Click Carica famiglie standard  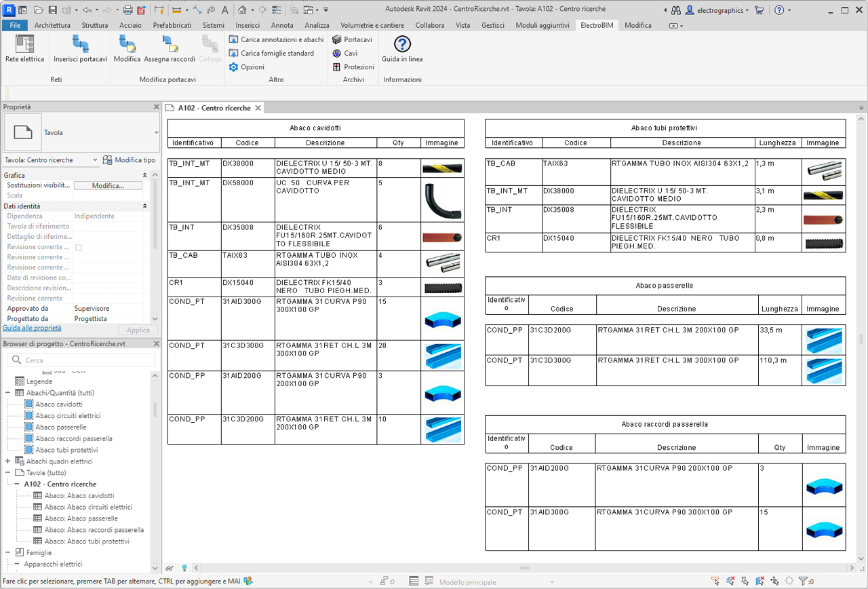click(x=271, y=53)
